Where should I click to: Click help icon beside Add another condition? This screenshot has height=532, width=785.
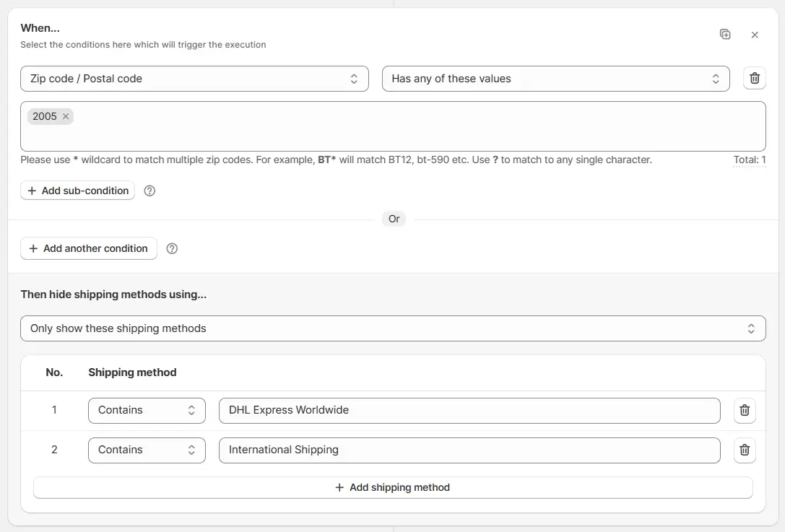tap(172, 248)
